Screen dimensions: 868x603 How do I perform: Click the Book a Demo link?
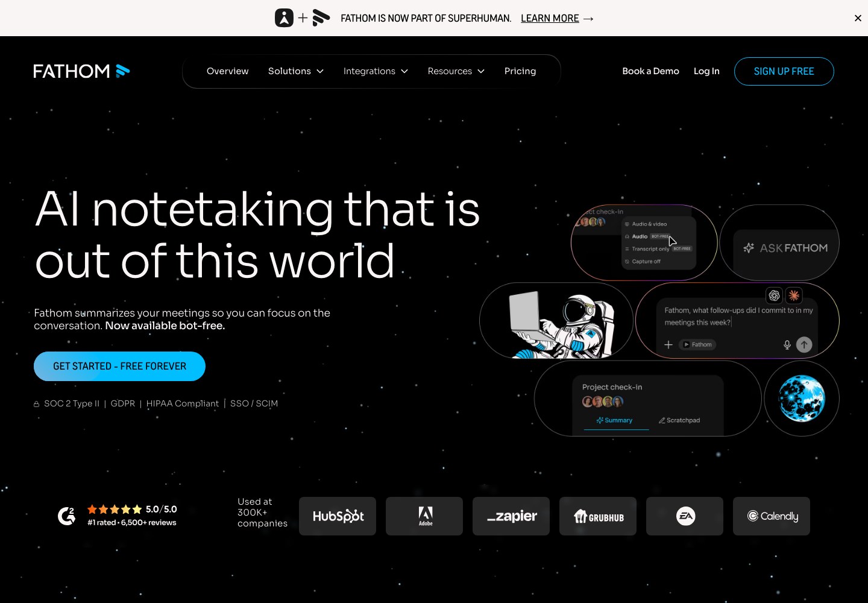pos(650,71)
